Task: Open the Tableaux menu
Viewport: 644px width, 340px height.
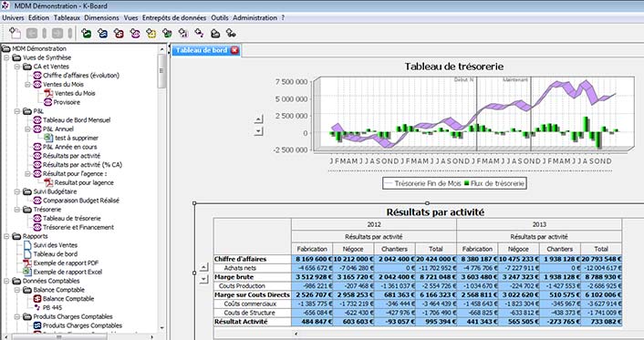Action: [x=67, y=17]
